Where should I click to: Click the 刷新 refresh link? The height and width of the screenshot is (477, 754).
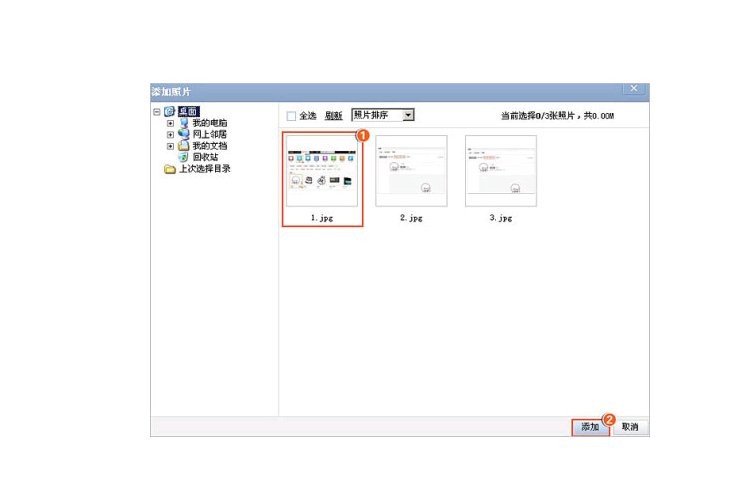click(x=333, y=116)
